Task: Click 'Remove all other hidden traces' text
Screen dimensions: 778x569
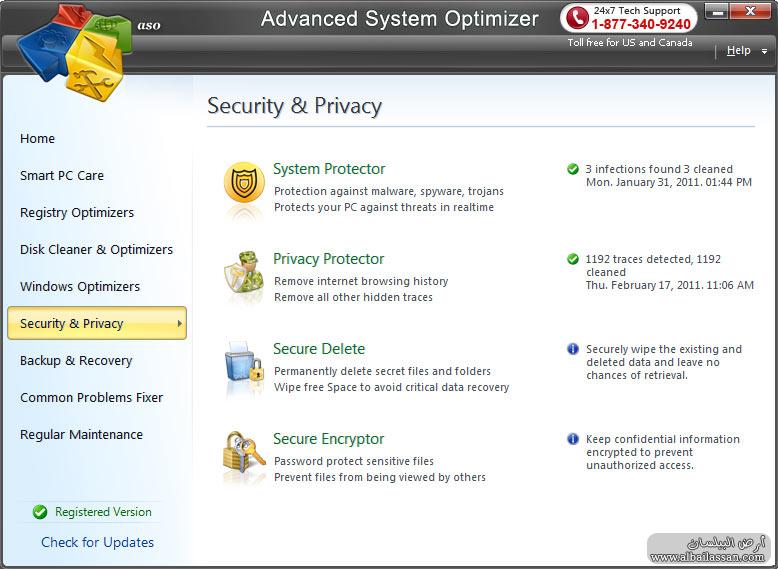Action: 353,297
